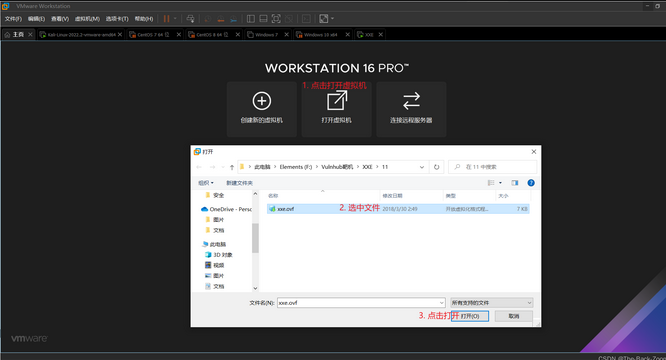Select 3D 对象 in the navigation pane
The height and width of the screenshot is (360, 666).
point(219,255)
